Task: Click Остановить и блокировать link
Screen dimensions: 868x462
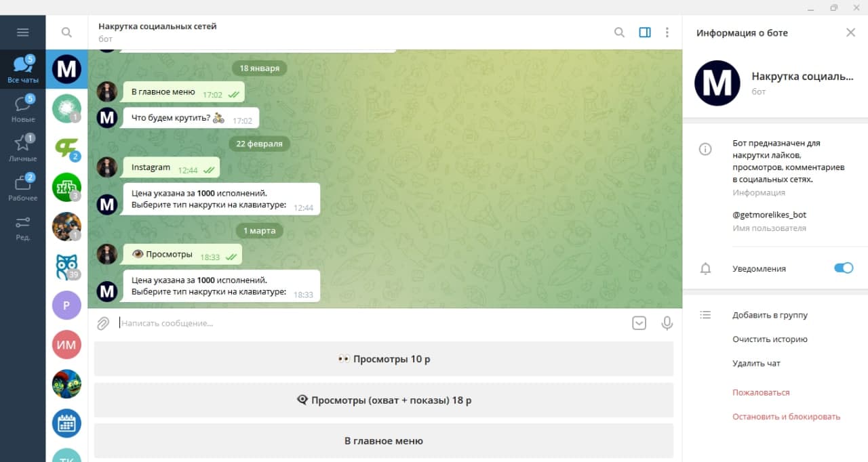Action: (786, 417)
